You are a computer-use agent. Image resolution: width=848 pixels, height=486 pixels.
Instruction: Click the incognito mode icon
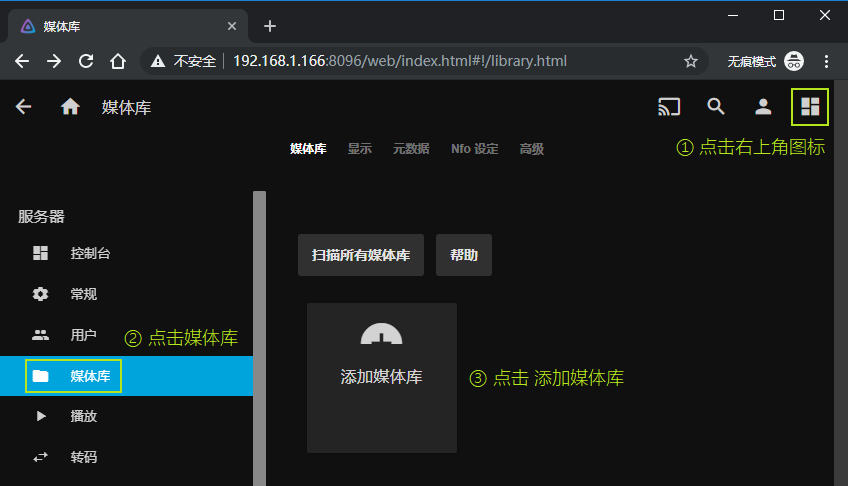[794, 61]
